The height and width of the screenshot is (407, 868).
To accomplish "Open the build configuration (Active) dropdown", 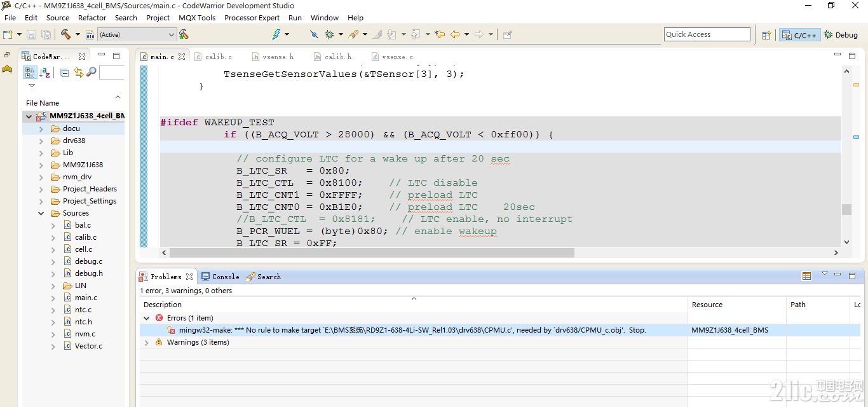I will [137, 34].
